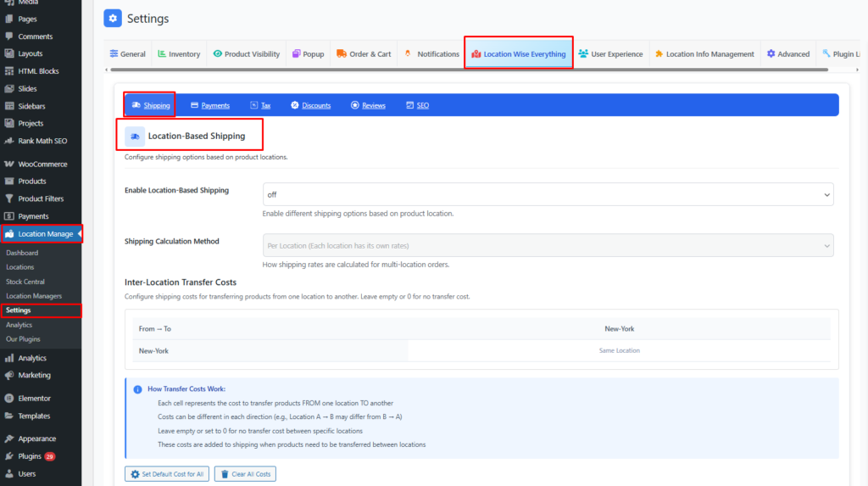Image resolution: width=868 pixels, height=486 pixels.
Task: Open the Enable Location-Based Shipping dropdown
Action: click(548, 194)
